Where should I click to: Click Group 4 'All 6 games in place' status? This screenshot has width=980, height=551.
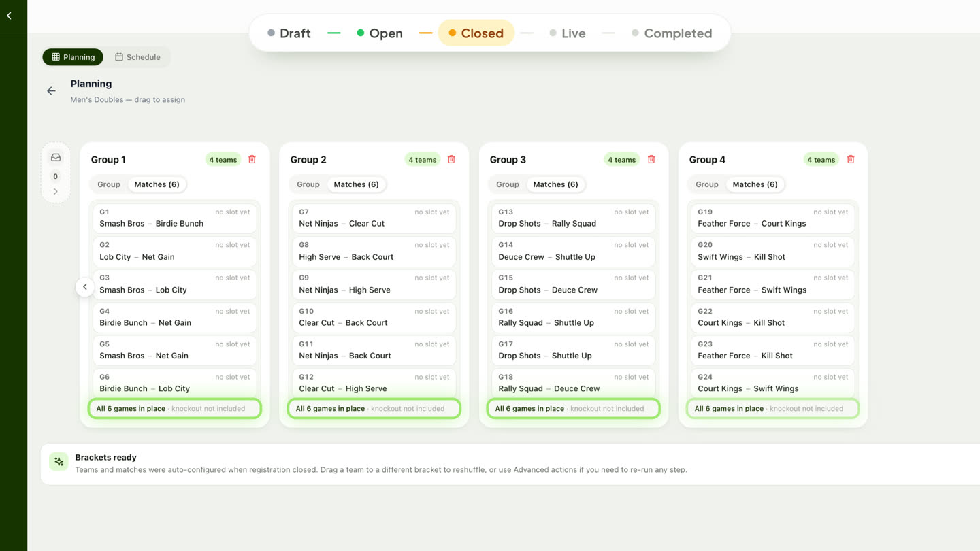point(773,409)
